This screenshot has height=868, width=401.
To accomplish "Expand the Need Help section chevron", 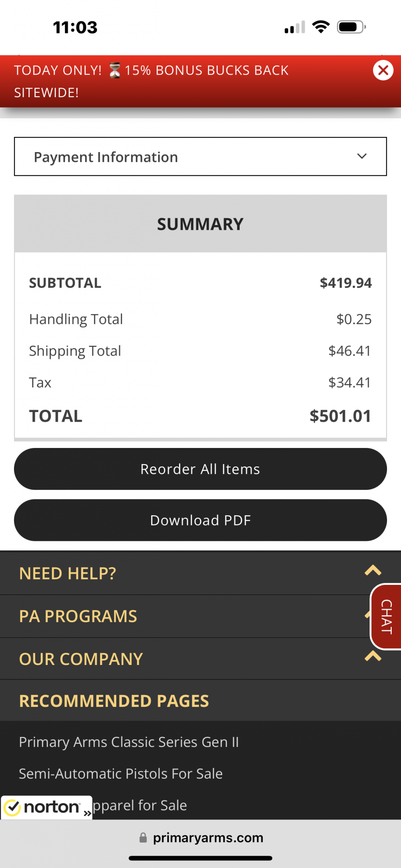I will pyautogui.click(x=373, y=571).
